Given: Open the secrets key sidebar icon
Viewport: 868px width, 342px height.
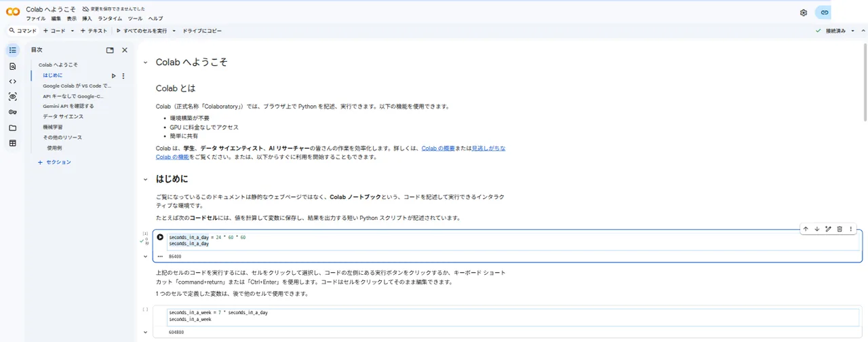Looking at the screenshot, I should [x=12, y=112].
